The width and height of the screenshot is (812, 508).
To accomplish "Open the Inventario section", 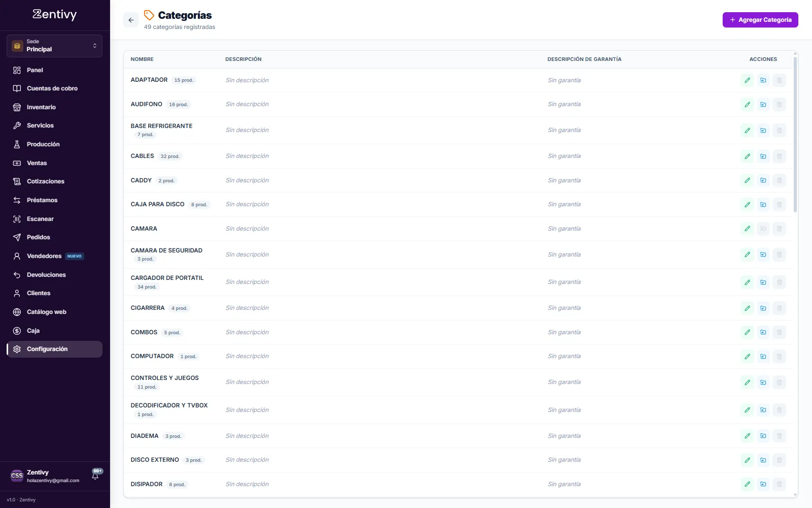I will coord(54,107).
